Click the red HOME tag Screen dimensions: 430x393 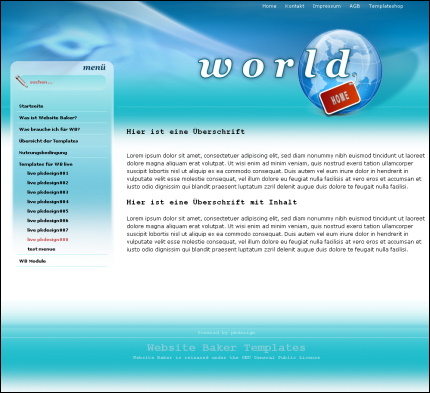(x=340, y=98)
